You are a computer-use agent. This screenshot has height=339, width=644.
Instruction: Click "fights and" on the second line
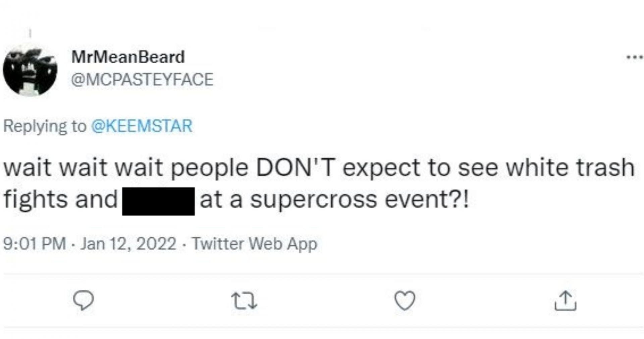pyautogui.click(x=60, y=200)
